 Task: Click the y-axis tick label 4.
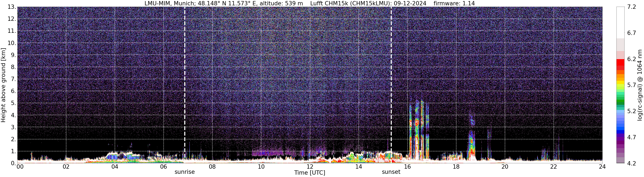tap(13, 115)
